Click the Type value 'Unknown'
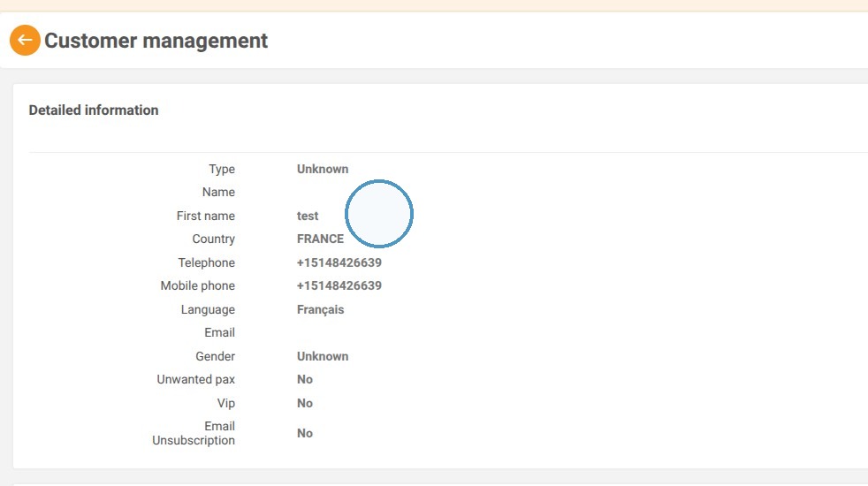 tap(323, 169)
